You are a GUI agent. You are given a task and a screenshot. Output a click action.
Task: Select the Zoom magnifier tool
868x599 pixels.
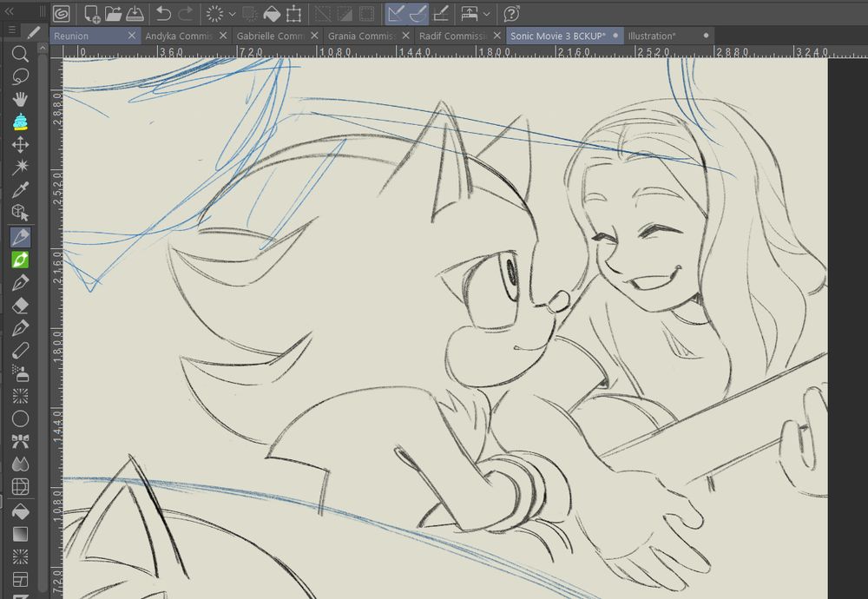coord(21,54)
